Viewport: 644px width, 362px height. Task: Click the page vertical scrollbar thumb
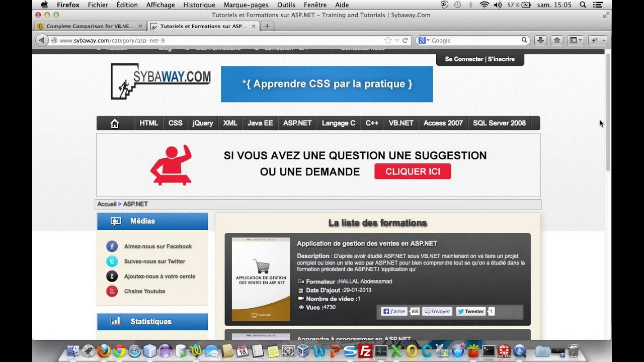(x=608, y=112)
